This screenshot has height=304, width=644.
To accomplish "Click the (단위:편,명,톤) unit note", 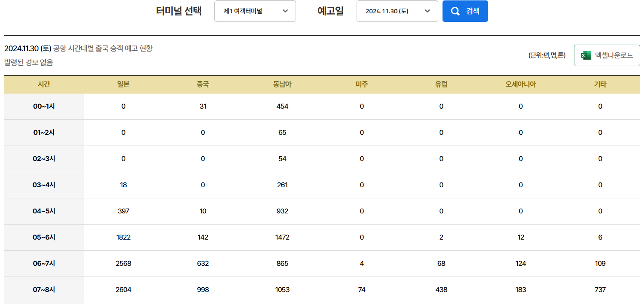I will pos(547,55).
